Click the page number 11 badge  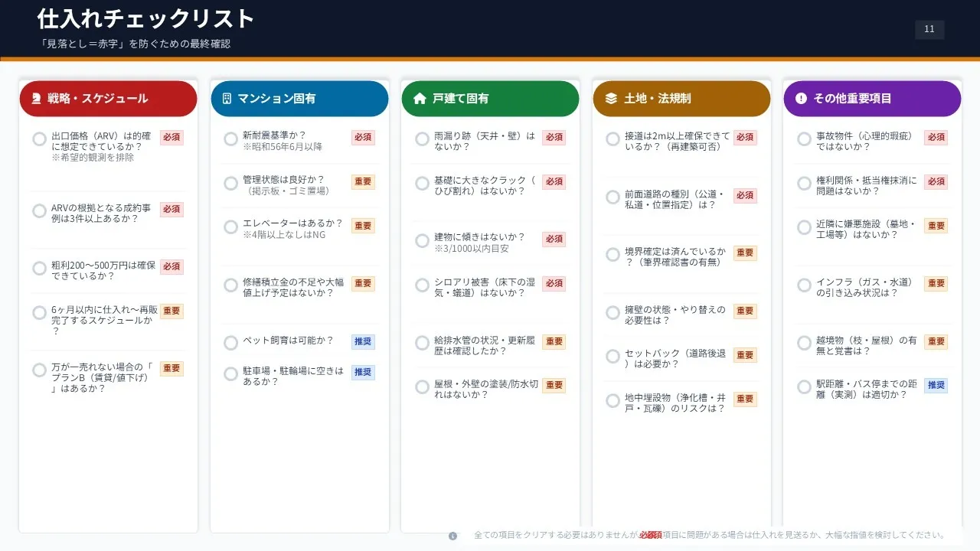[929, 29]
